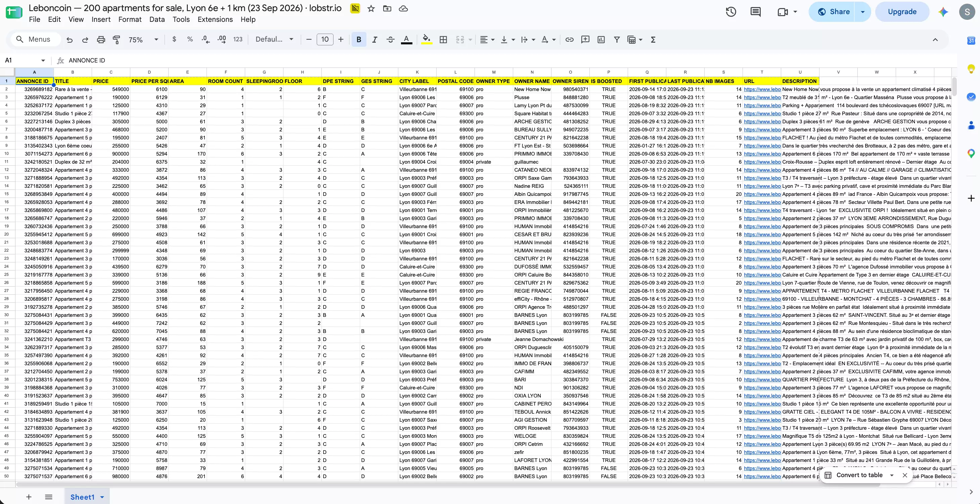Click the redo icon
Image resolution: width=980 pixels, height=504 pixels.
pyautogui.click(x=85, y=40)
